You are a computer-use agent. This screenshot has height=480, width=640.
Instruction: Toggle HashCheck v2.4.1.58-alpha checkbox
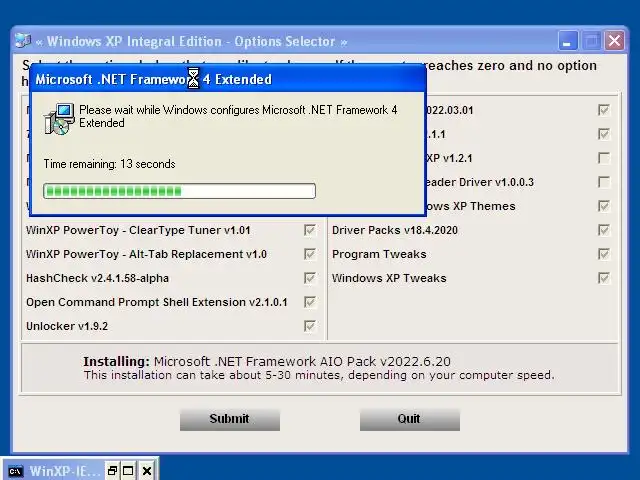(310, 278)
